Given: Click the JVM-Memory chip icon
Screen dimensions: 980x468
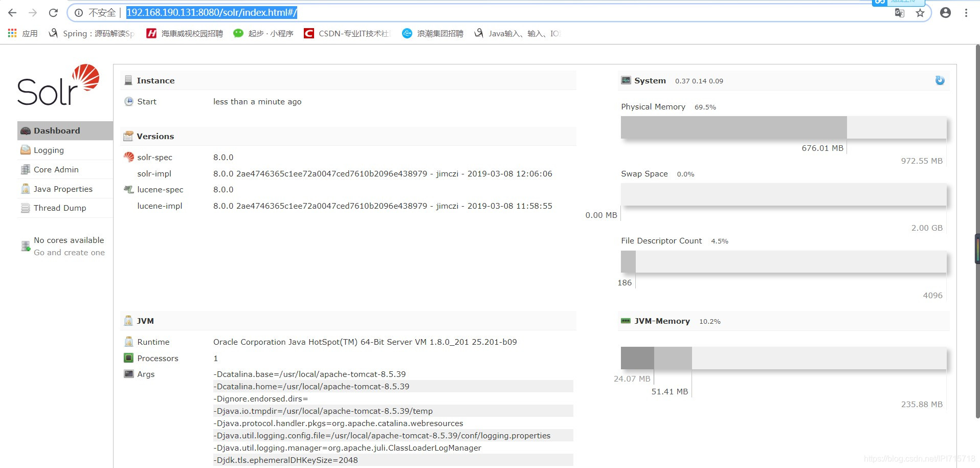Looking at the screenshot, I should [x=626, y=321].
